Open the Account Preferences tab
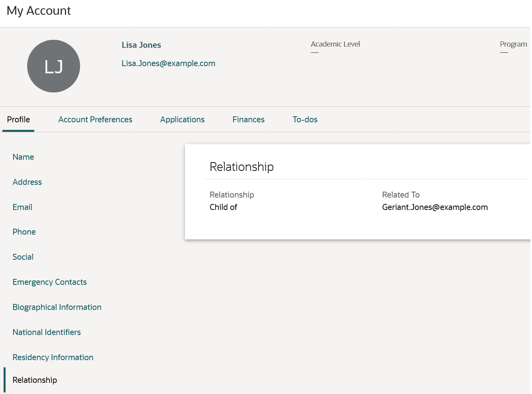 click(95, 120)
